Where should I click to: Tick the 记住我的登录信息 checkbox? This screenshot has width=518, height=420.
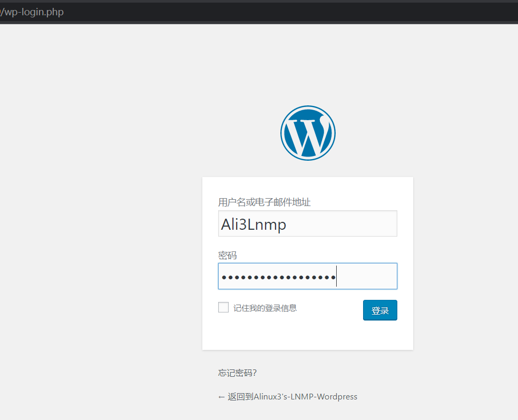tap(223, 307)
